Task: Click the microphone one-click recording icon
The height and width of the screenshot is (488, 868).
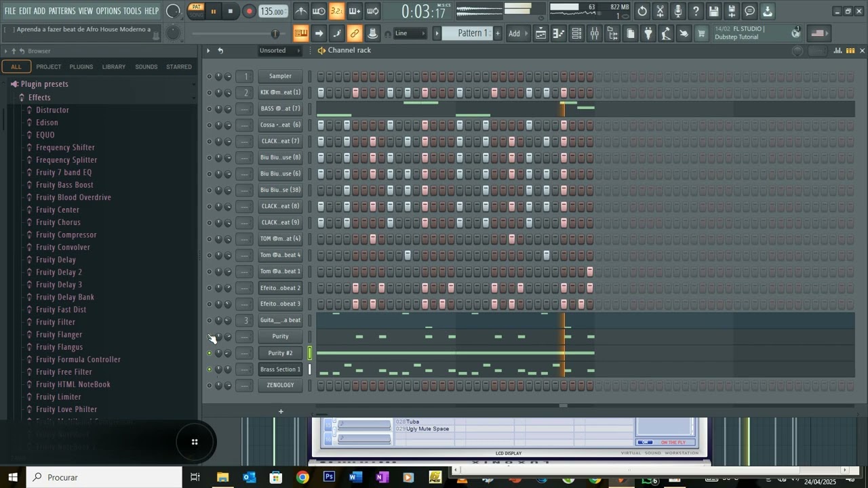Action: (x=677, y=12)
